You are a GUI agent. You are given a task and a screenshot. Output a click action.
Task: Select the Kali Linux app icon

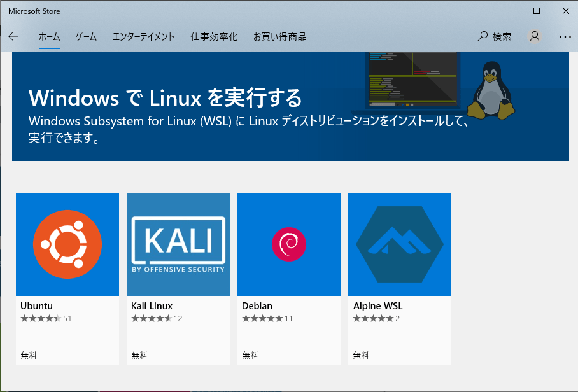point(178,244)
